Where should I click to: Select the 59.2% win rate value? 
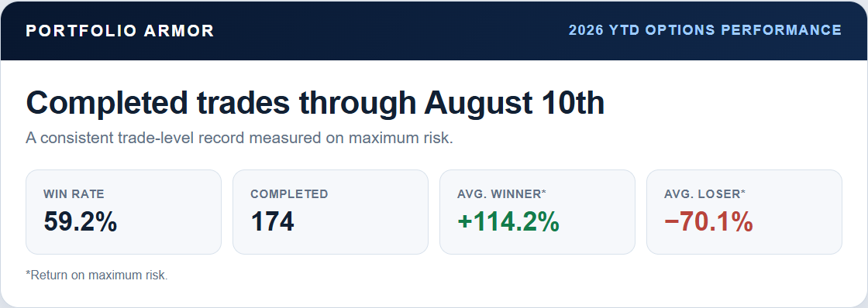pyautogui.click(x=81, y=222)
